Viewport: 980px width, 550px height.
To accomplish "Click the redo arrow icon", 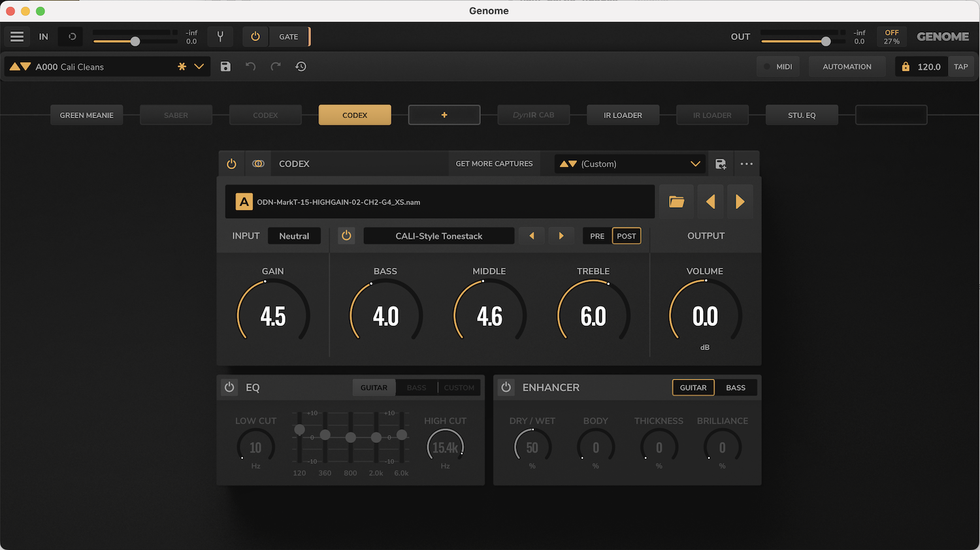I will point(276,67).
